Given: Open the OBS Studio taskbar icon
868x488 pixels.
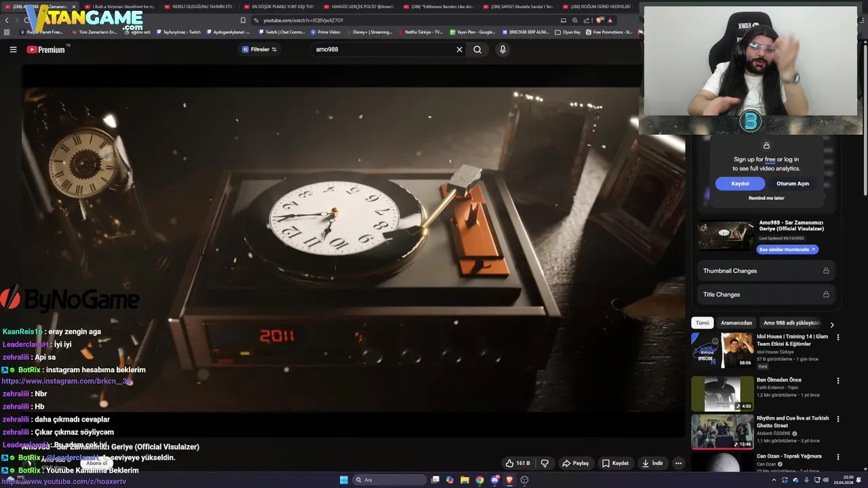Looking at the screenshot, I should [524, 480].
